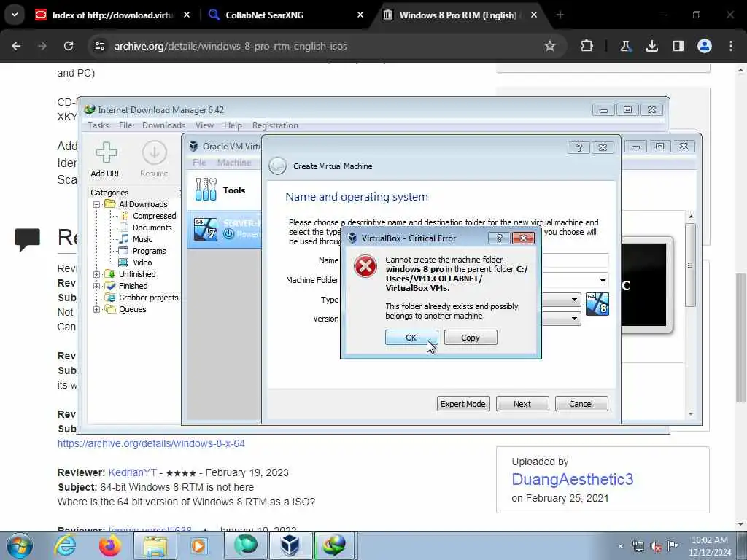Open VirtualBox from taskbar
747x560 pixels.
click(x=290, y=545)
